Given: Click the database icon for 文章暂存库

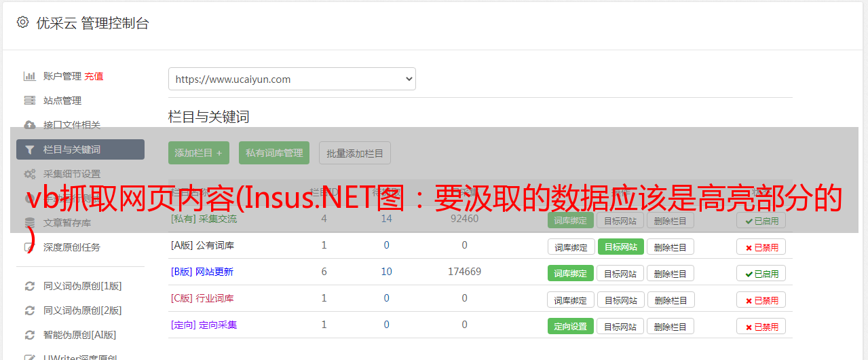Looking at the screenshot, I should (30, 223).
